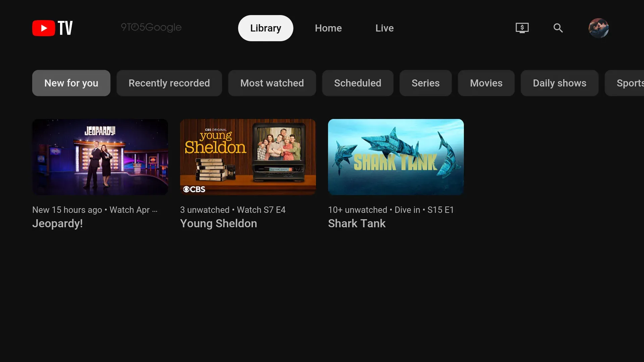Screen dimensions: 644x362
Task: Open the search function
Action: (558, 28)
